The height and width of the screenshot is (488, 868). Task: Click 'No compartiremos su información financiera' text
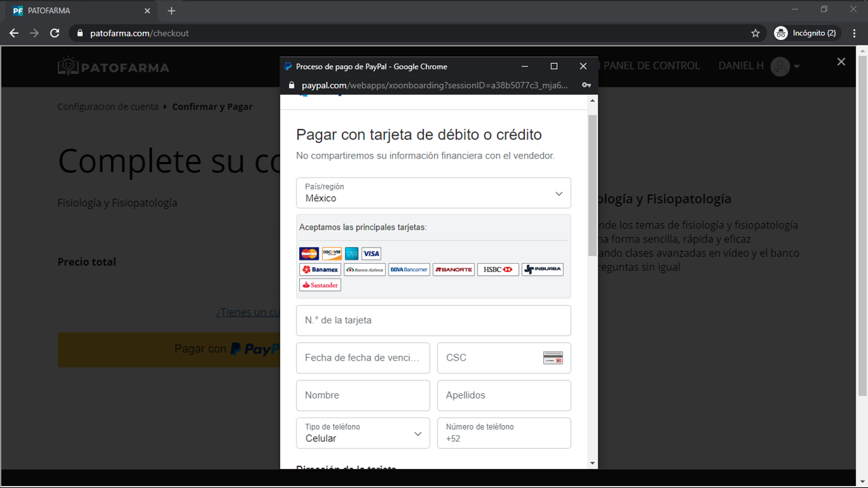tap(425, 155)
